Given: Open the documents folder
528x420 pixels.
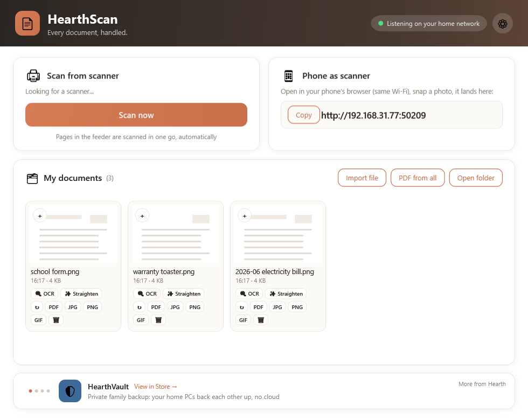Looking at the screenshot, I should (476, 178).
